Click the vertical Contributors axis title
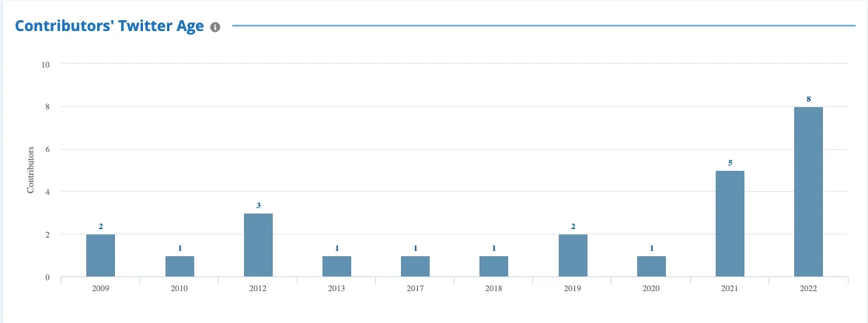The height and width of the screenshot is (323, 868). click(x=32, y=168)
